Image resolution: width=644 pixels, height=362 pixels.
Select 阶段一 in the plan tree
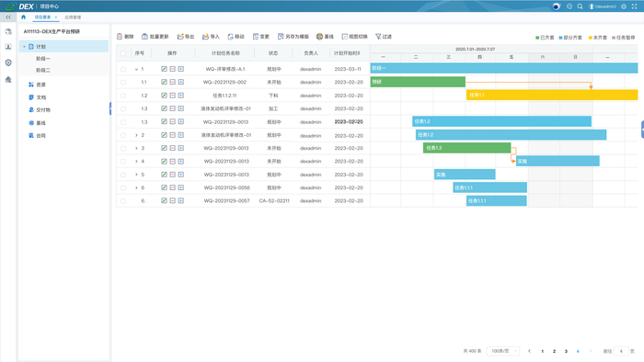42,59
